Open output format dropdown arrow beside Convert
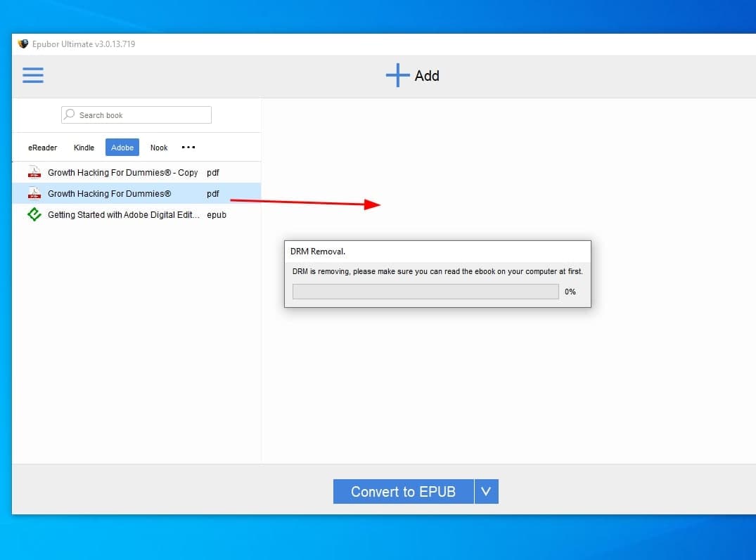This screenshot has width=756, height=560. click(x=486, y=492)
